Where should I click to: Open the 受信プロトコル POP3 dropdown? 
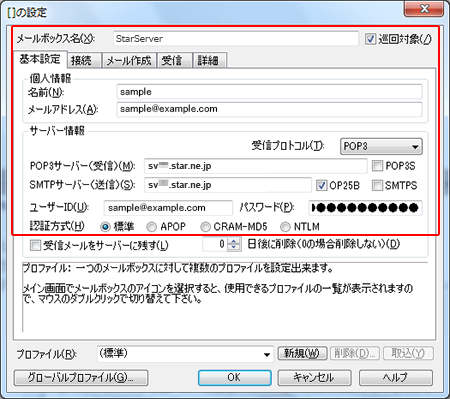(x=381, y=146)
